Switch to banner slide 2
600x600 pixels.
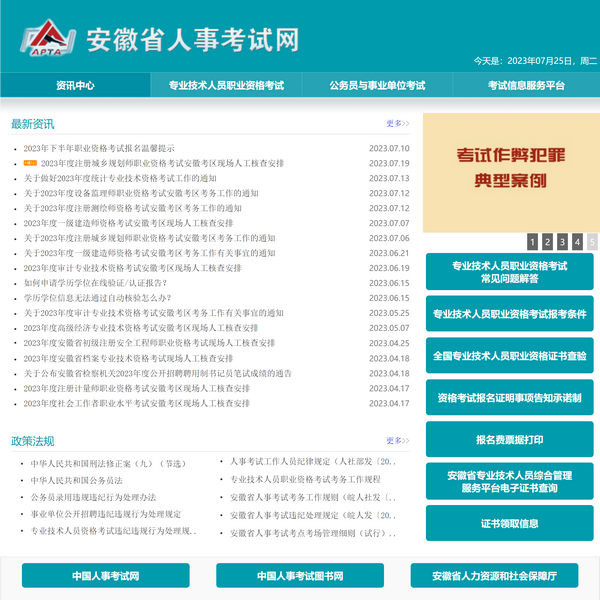tap(547, 241)
